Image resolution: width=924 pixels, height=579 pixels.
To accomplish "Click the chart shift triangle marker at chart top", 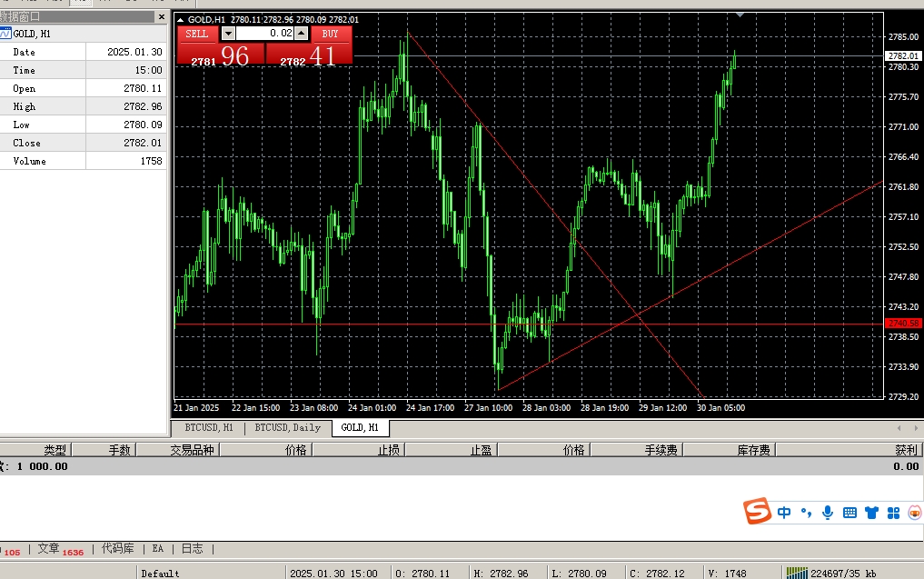I will click(740, 15).
